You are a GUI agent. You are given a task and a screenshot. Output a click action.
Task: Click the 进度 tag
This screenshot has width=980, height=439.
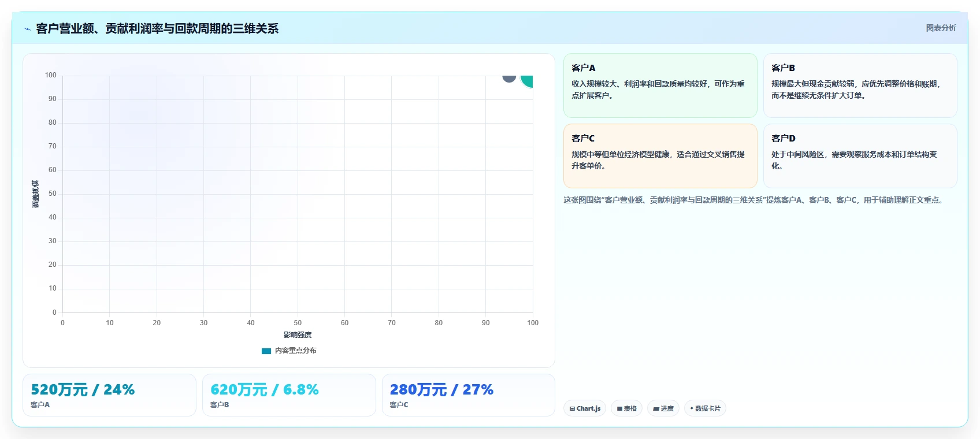click(663, 408)
